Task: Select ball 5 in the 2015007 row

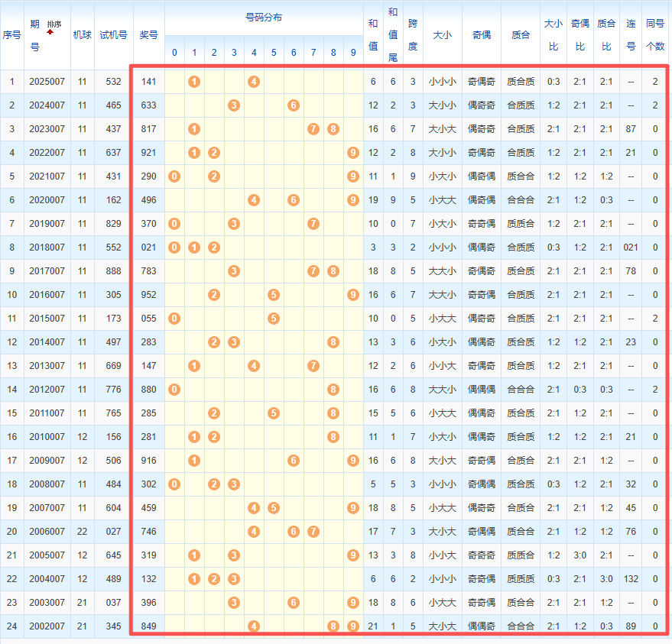Action: [274, 319]
